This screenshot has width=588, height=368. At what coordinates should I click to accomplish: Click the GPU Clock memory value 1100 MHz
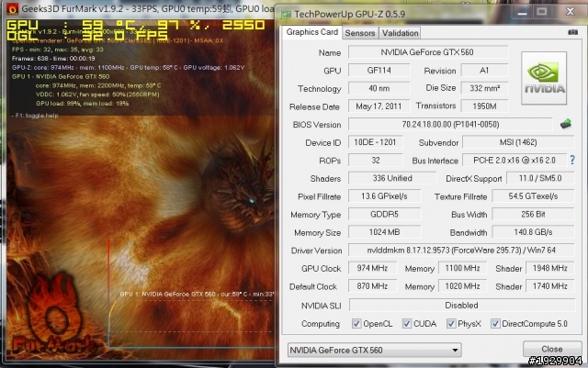[x=462, y=268]
